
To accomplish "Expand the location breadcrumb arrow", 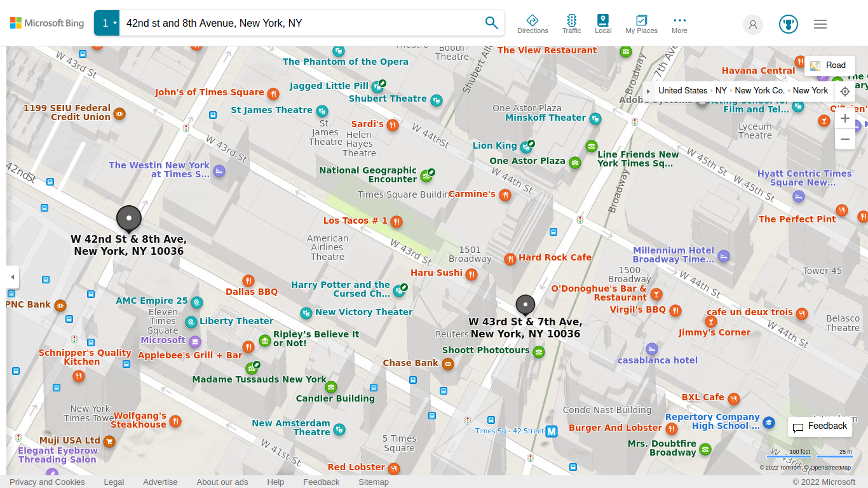I will pyautogui.click(x=648, y=91).
